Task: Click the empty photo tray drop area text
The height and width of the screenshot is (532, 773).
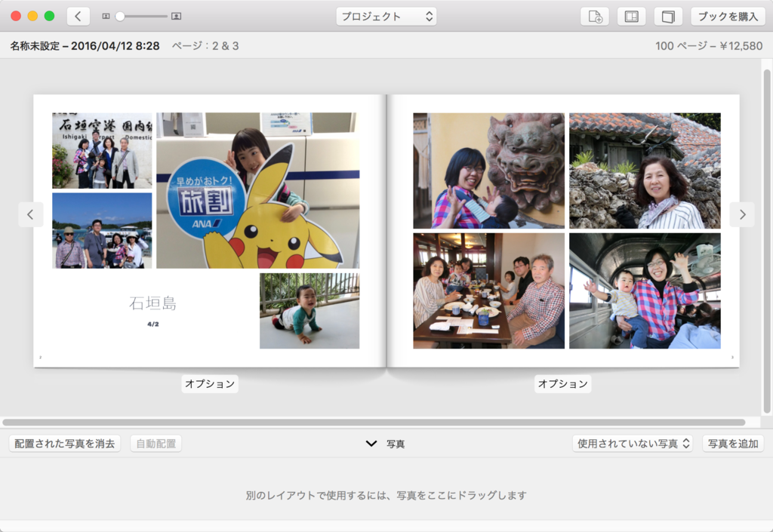Action: click(x=386, y=495)
